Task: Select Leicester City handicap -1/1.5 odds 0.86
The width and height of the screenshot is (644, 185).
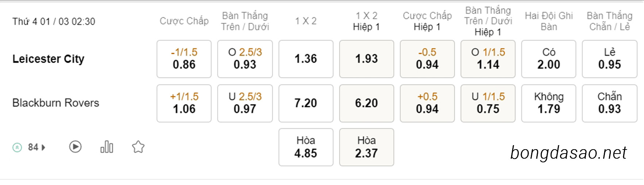Action: pos(184,59)
